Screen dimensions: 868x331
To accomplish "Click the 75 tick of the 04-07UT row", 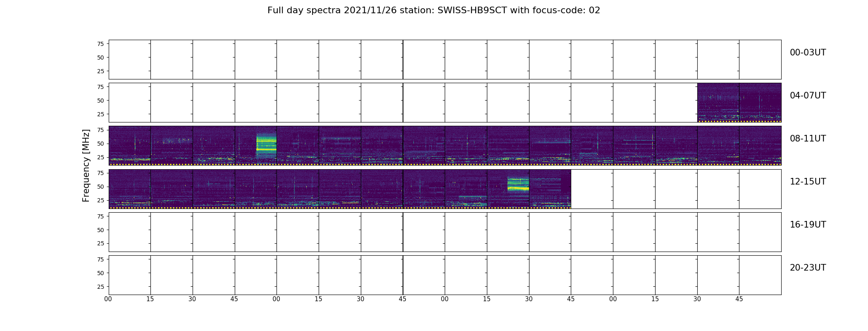I will 100,87.
